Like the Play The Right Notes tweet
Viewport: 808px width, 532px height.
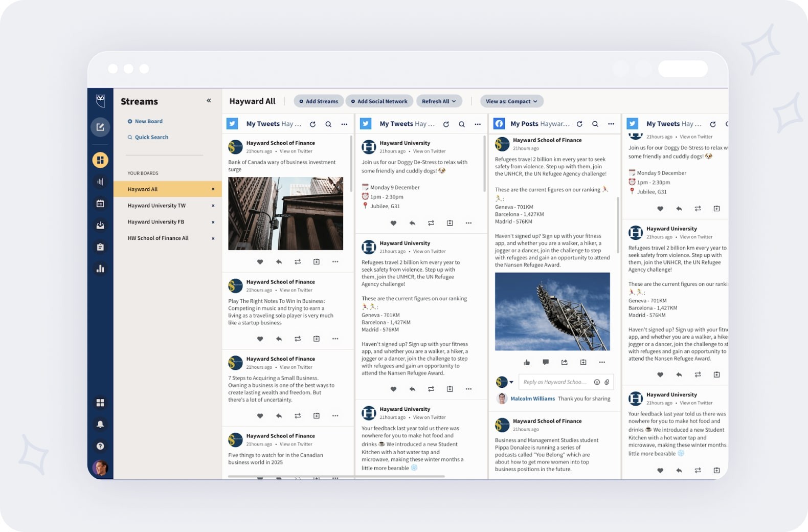(260, 339)
